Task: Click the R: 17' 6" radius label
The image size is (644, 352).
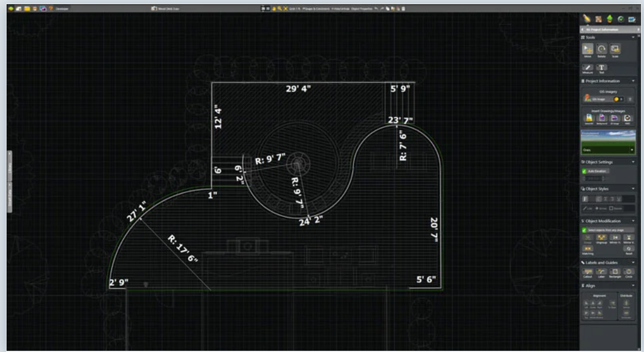Action: point(183,248)
